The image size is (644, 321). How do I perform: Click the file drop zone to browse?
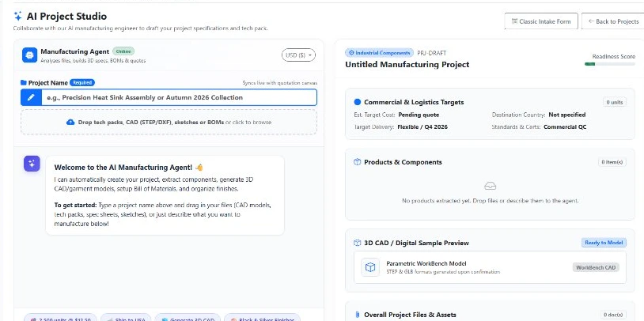(169, 122)
